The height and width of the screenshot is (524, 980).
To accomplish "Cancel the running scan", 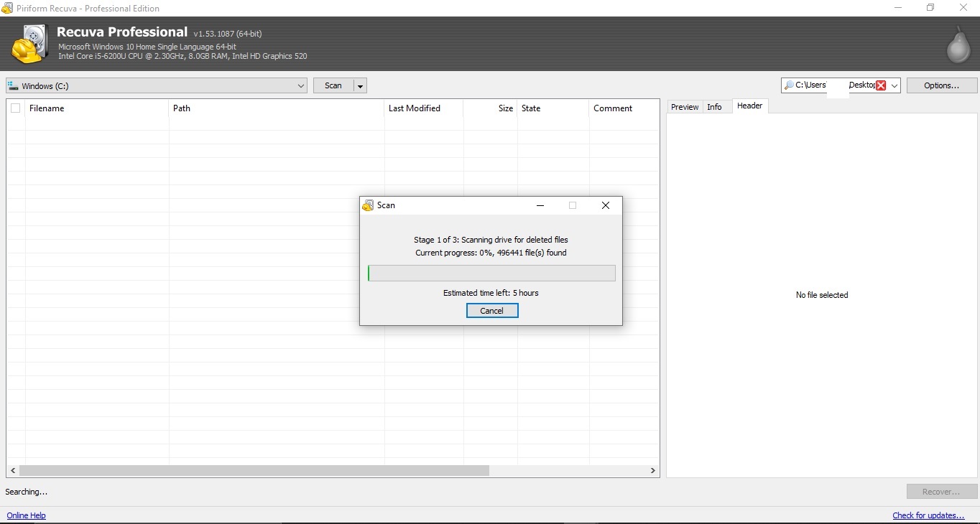I will [x=492, y=311].
